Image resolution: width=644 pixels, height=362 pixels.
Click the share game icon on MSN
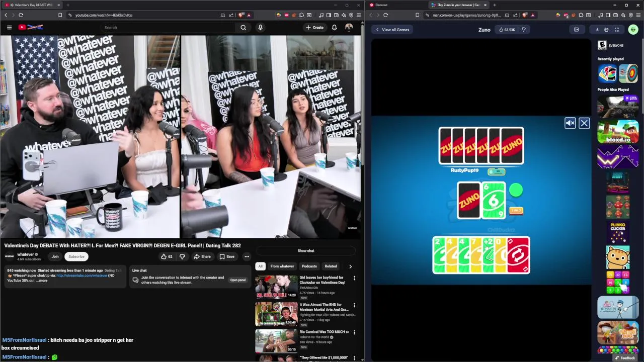pyautogui.click(x=606, y=30)
